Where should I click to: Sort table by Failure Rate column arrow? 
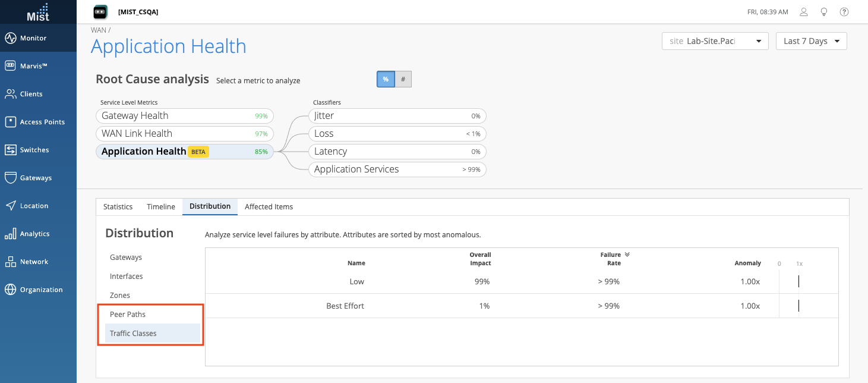coord(627,255)
